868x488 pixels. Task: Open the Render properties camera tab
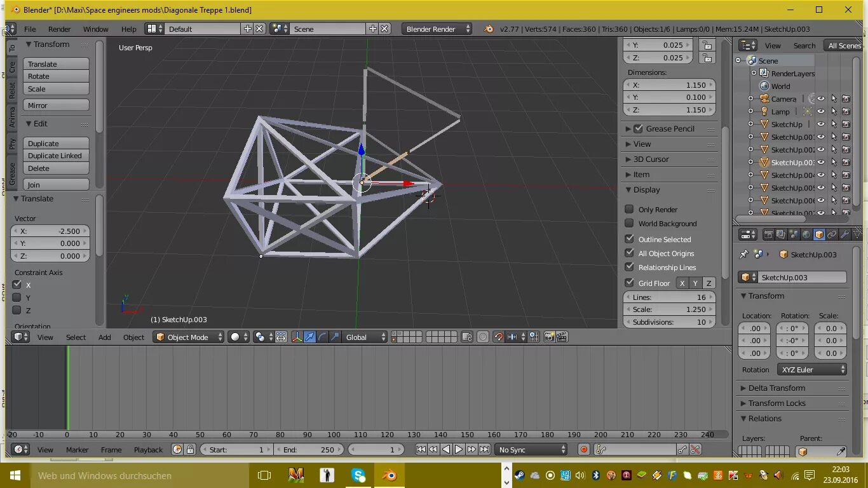(x=768, y=234)
